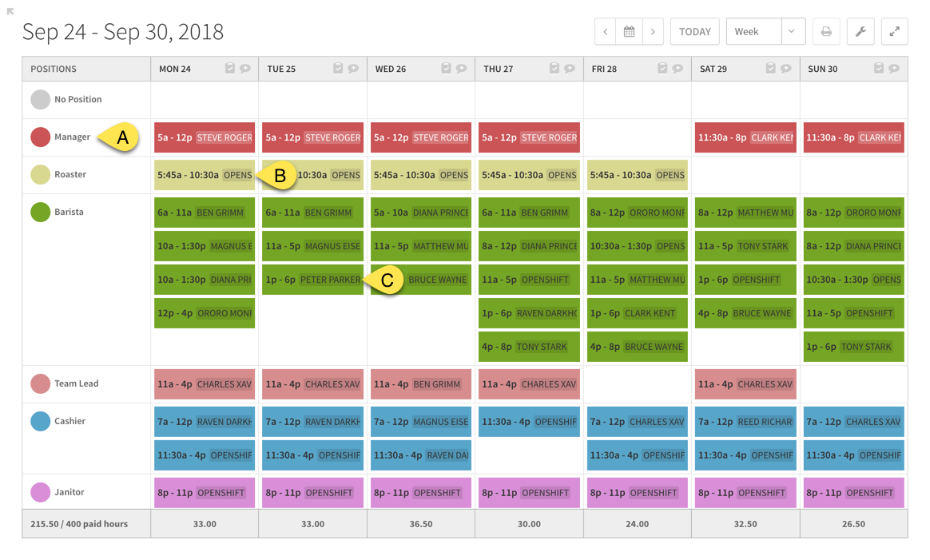930x560 pixels.
Task: Jump to current week with TODAY button
Action: click(694, 31)
